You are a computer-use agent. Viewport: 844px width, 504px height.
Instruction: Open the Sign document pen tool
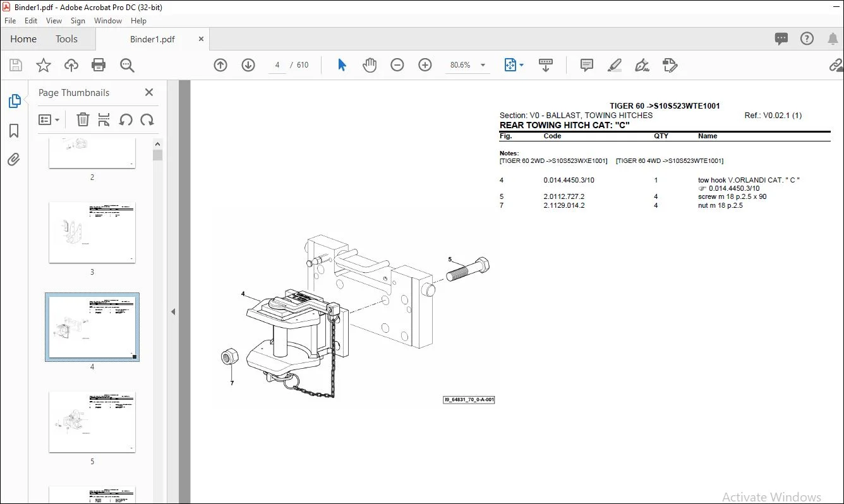point(642,65)
